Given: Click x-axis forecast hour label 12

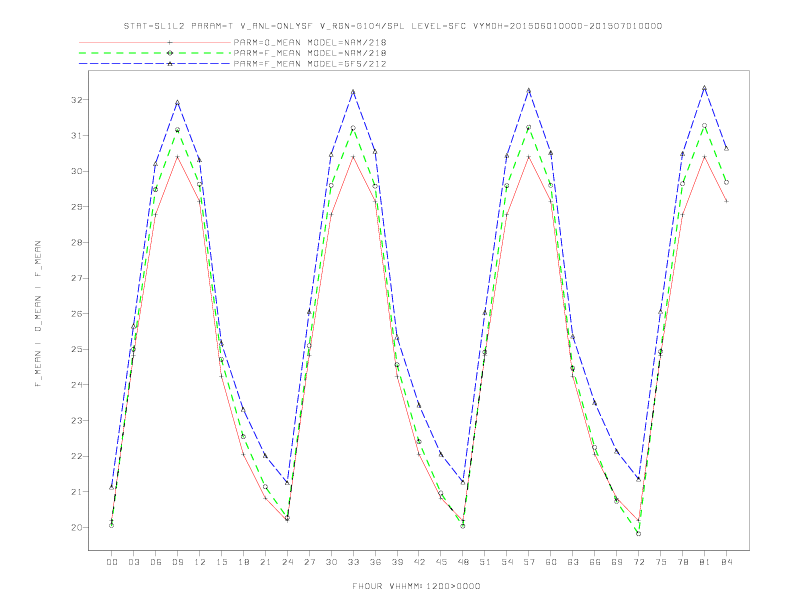Looking at the screenshot, I should 200,562.
